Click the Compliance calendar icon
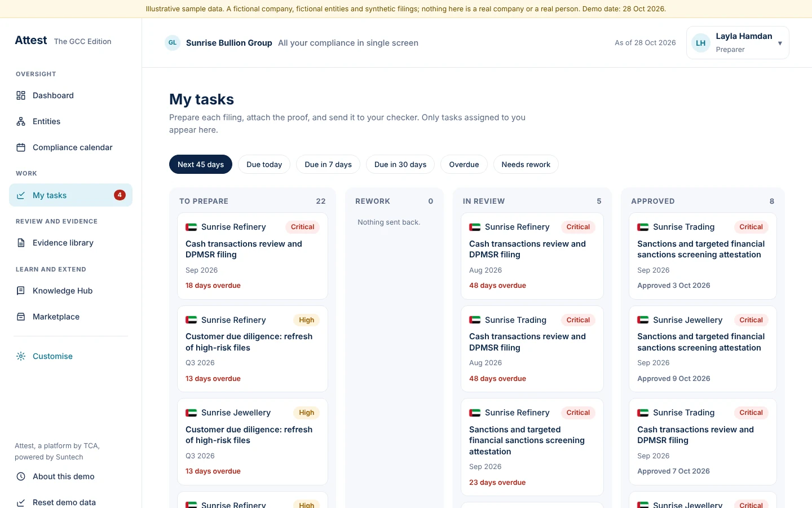812x508 pixels. click(x=21, y=147)
